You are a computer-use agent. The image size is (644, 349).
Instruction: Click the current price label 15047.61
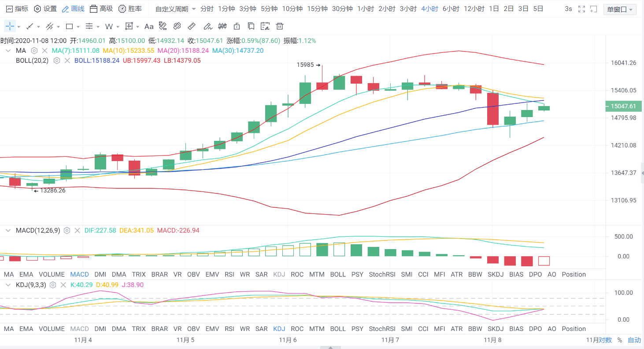623,106
